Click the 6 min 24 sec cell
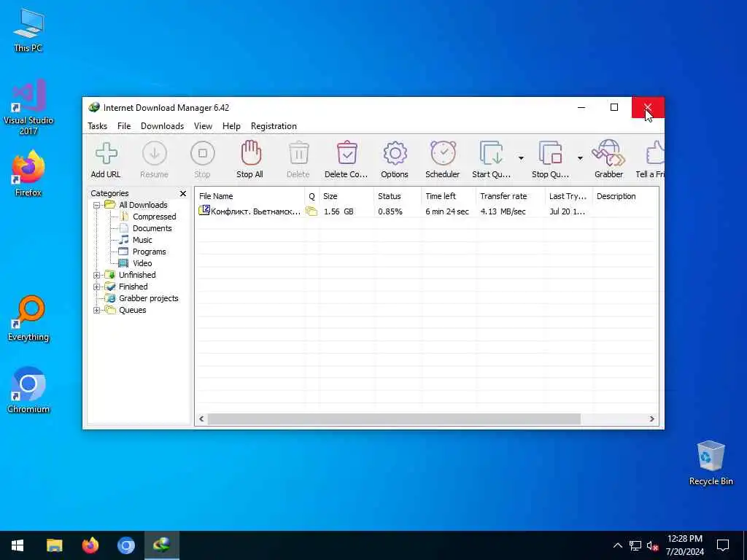The width and height of the screenshot is (747, 560). point(447,211)
